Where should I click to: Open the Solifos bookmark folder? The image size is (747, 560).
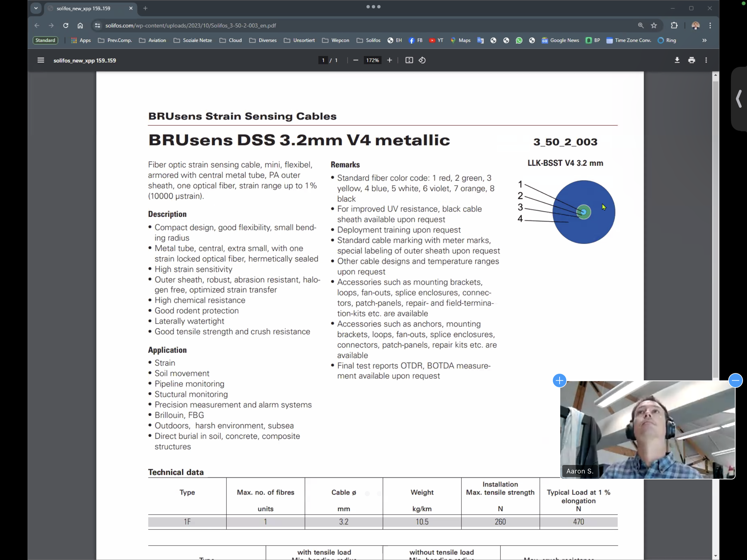tap(368, 41)
